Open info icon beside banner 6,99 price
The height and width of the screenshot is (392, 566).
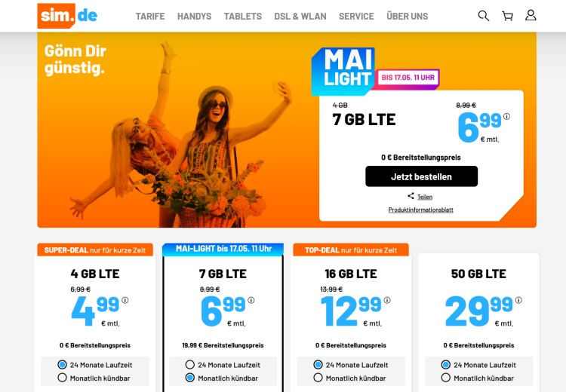pyautogui.click(x=507, y=117)
